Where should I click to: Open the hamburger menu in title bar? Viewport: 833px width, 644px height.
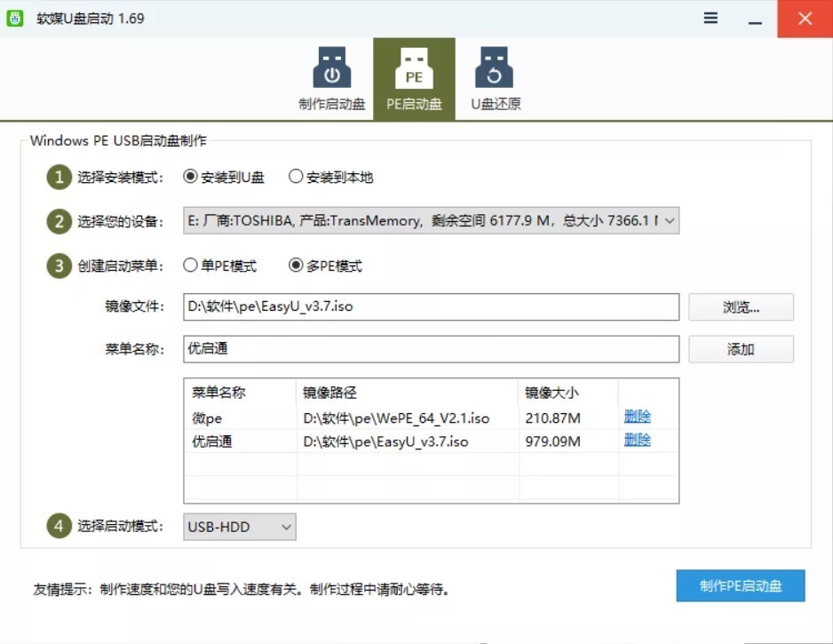(x=710, y=18)
